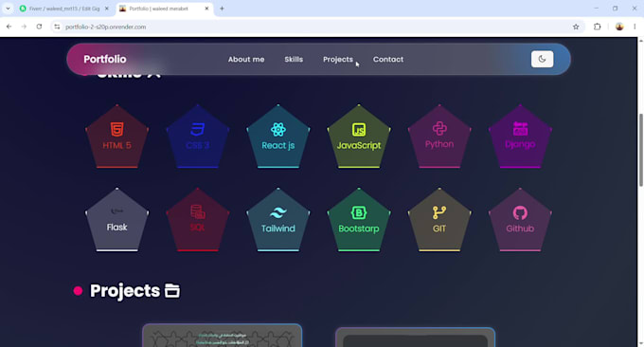
Task: Click the HTML 5 skill pentagon
Action: point(117,137)
